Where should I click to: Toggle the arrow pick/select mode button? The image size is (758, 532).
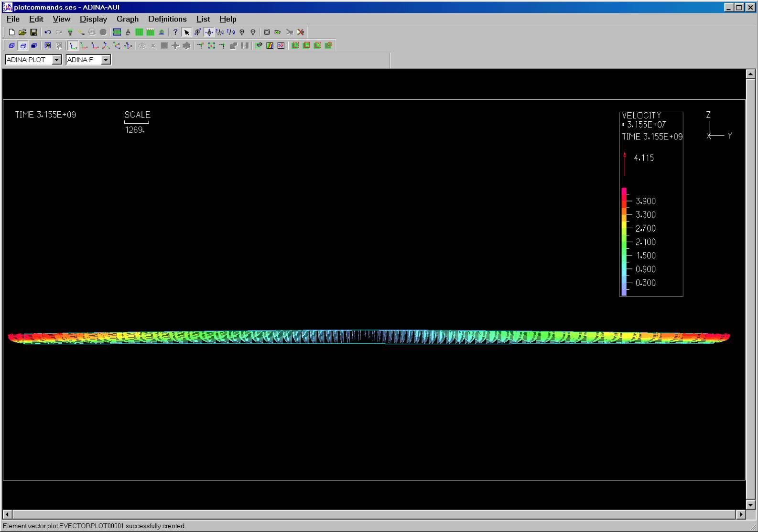pos(186,32)
